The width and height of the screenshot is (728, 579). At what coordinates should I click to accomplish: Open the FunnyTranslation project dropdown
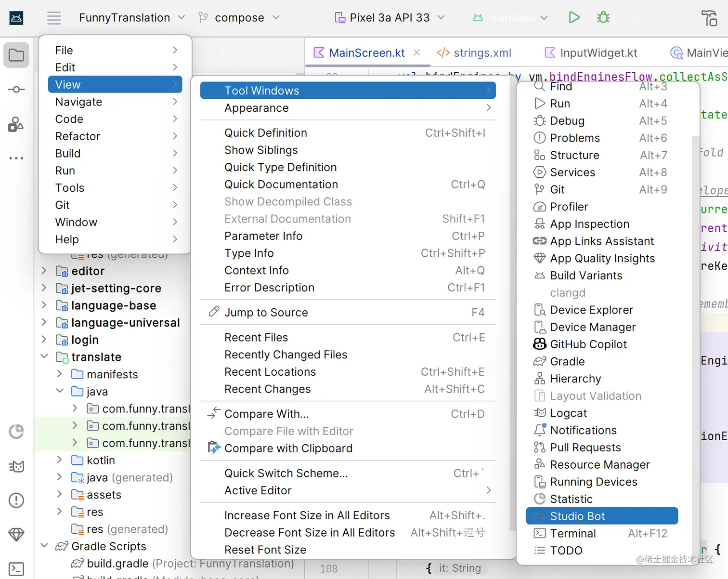click(132, 18)
